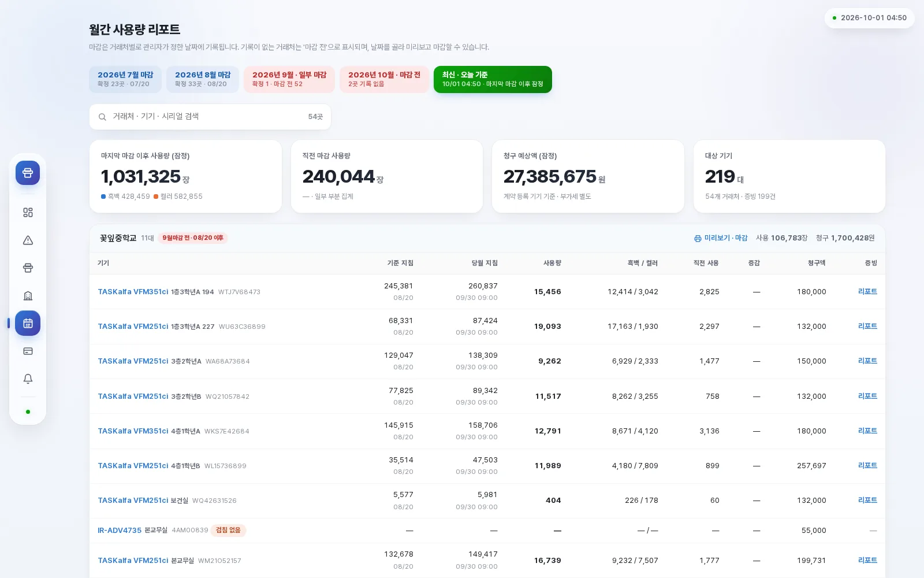Open 리포트 for serial WU63C36899
Viewport: 924px width, 578px height.
tap(867, 327)
